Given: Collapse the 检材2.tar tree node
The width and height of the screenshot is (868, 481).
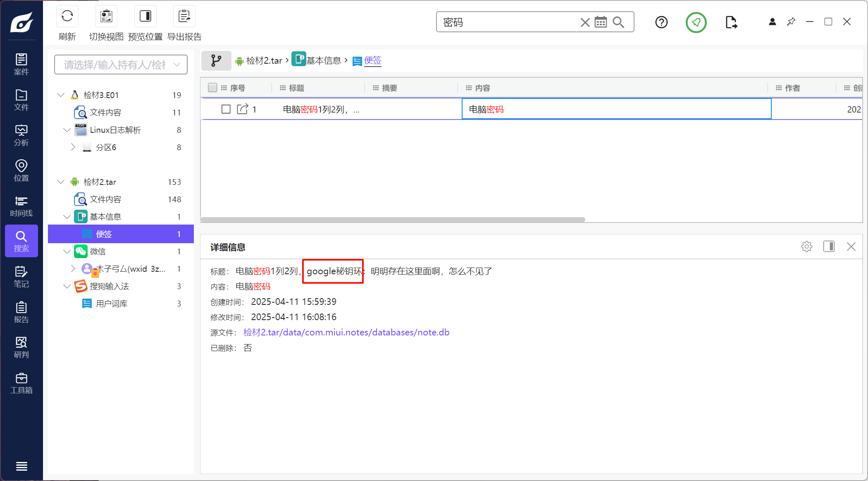Looking at the screenshot, I should 61,182.
